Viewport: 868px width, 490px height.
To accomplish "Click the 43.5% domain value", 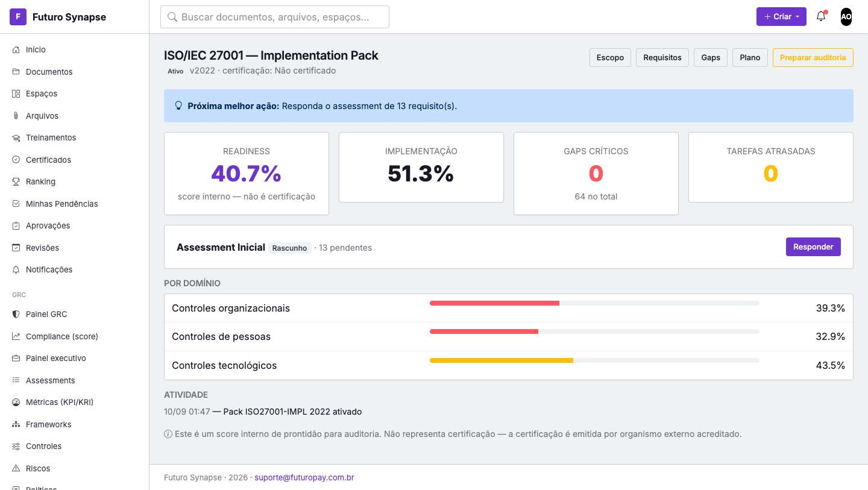I will 830,365.
